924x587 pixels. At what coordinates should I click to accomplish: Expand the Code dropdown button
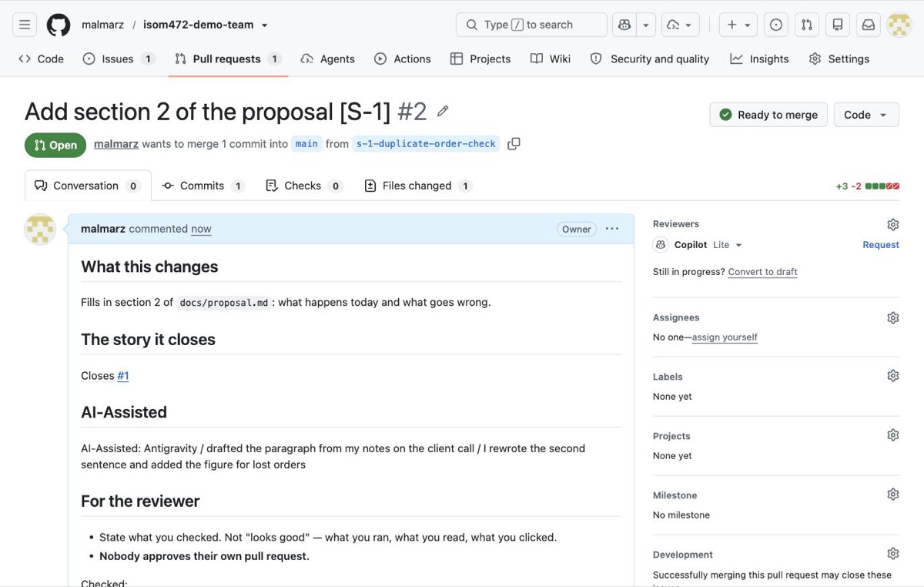click(866, 115)
